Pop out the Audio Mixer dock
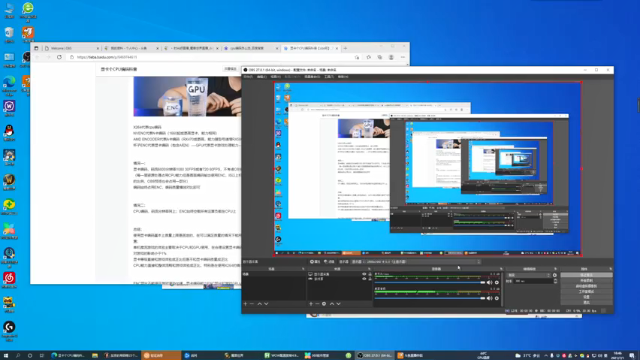The width and height of the screenshot is (640, 360). tap(501, 269)
